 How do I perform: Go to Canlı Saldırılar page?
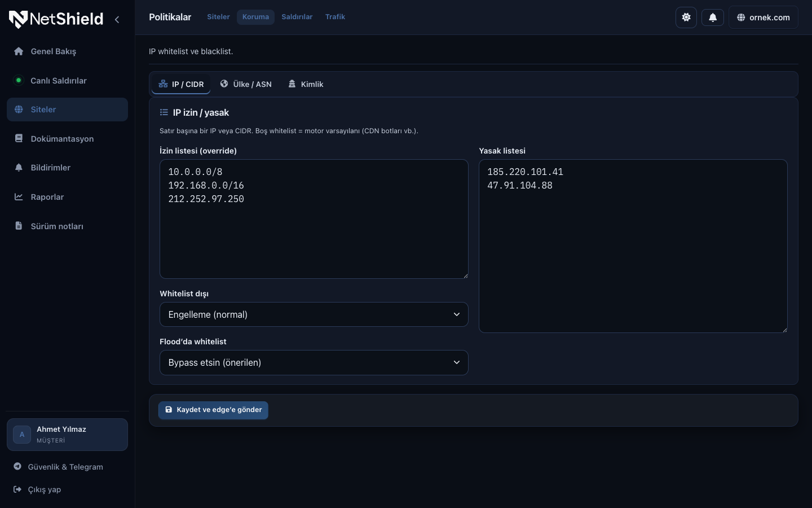point(67,80)
